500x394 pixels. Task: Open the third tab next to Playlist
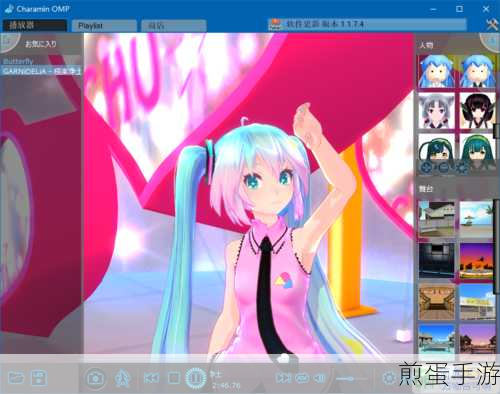(x=174, y=26)
